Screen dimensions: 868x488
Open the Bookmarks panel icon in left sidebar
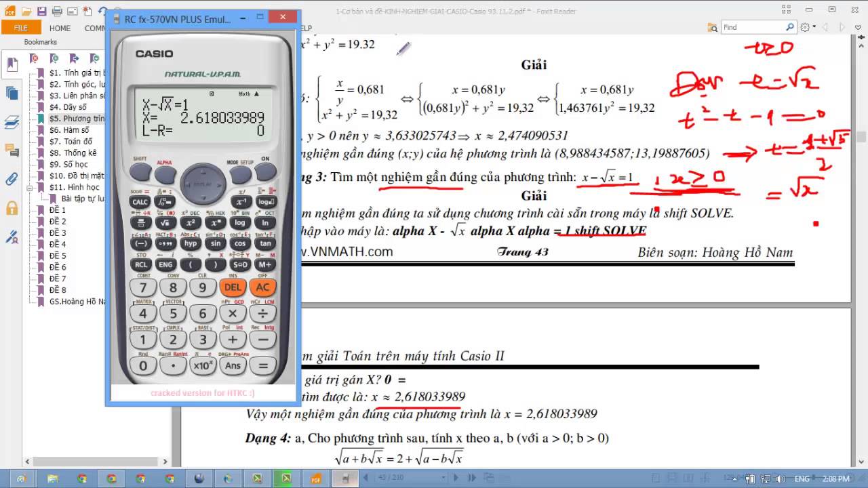point(12,64)
